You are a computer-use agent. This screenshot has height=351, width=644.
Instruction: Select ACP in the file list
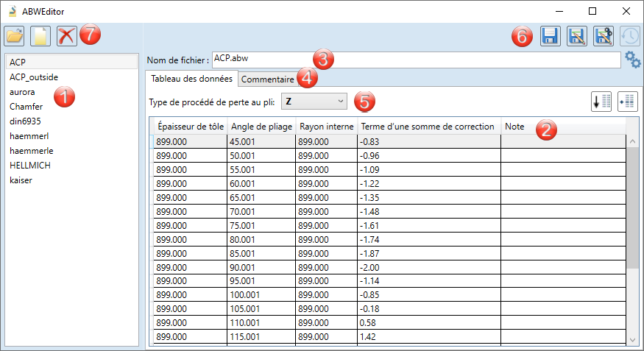[72, 62]
